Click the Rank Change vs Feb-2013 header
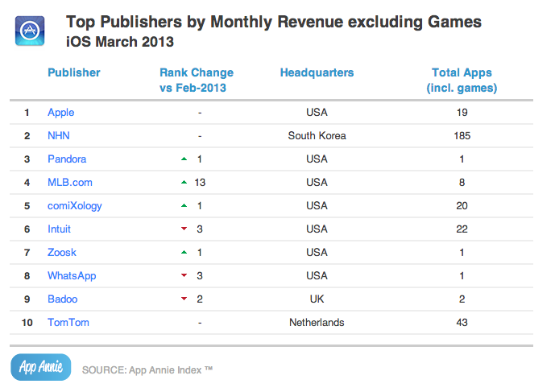This screenshot has width=555, height=392. 197,80
